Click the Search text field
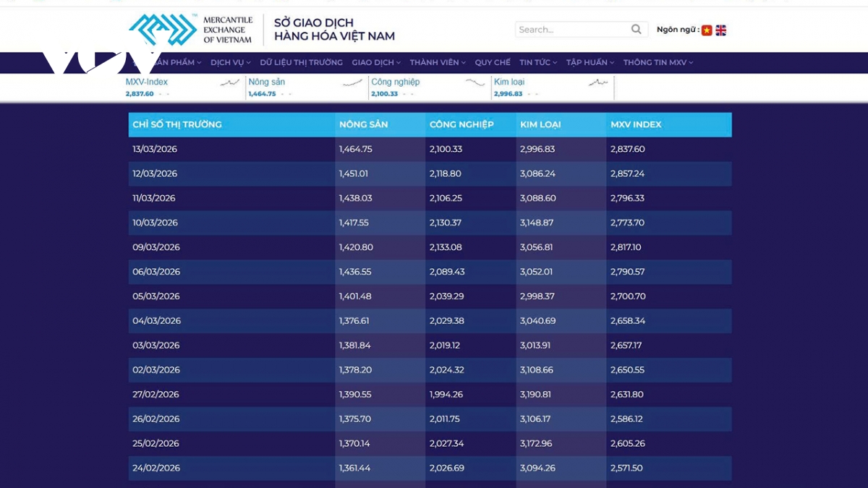Viewport: 868px width, 488px height. coord(571,30)
